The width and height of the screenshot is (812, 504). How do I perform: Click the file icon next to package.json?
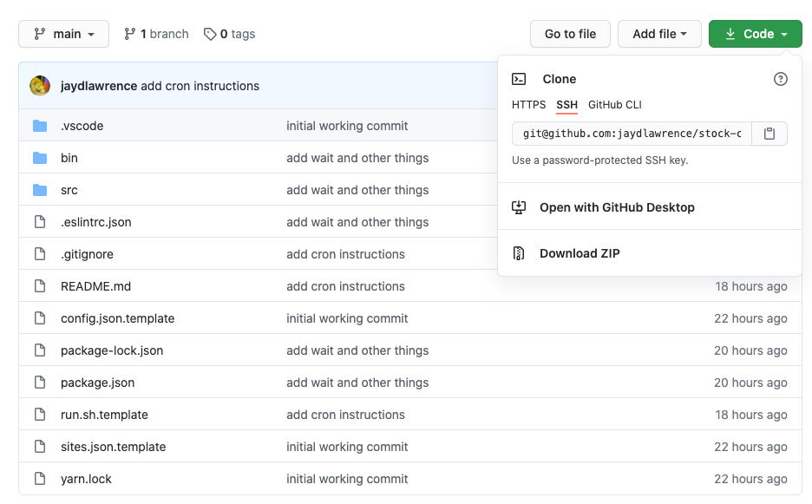coord(40,383)
